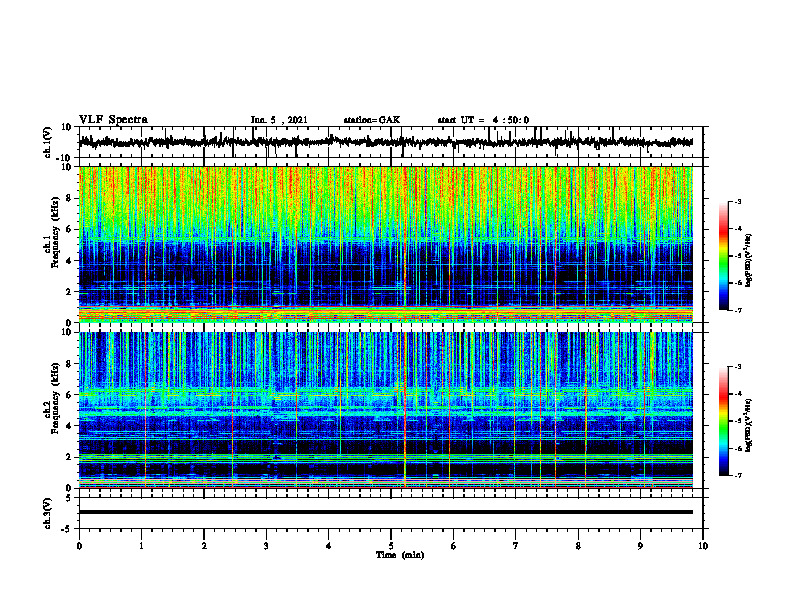Click the "VLF Spectra" title

click(113, 120)
